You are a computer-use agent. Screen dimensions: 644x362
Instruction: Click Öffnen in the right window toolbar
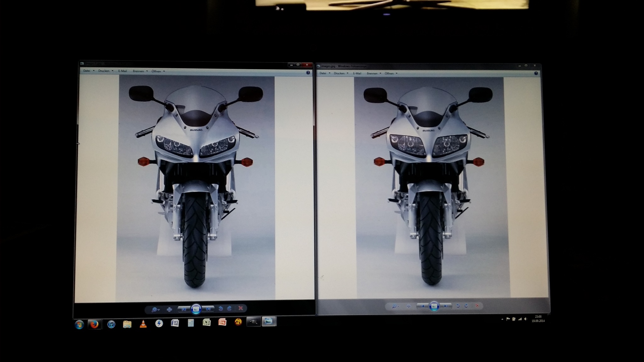[x=391, y=73]
